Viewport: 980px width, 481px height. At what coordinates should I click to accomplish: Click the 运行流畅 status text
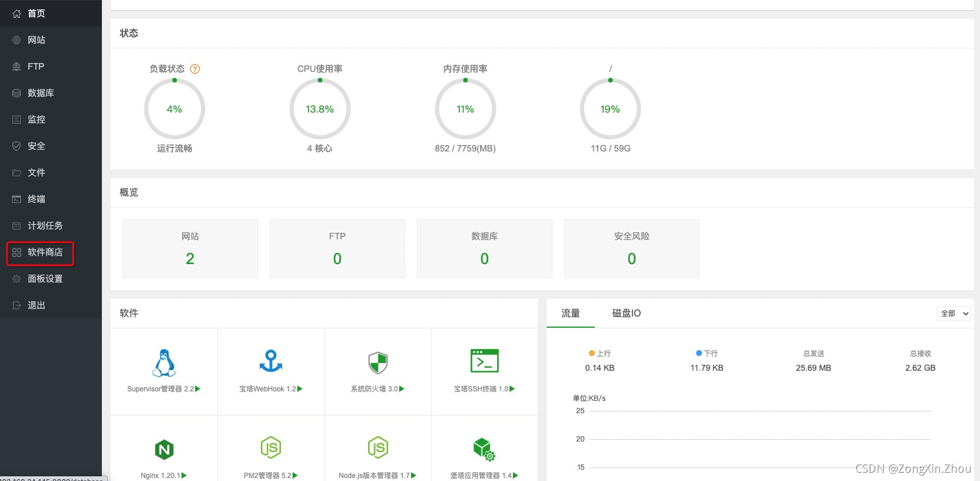[174, 149]
